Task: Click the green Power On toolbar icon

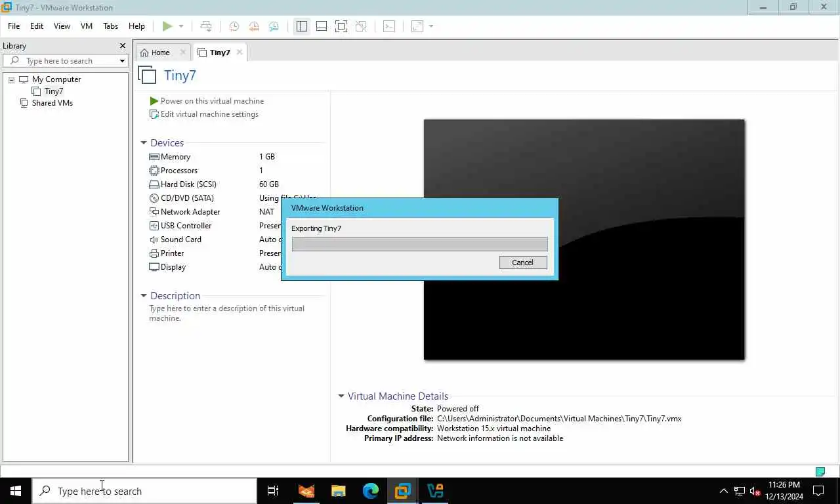Action: pyautogui.click(x=167, y=26)
